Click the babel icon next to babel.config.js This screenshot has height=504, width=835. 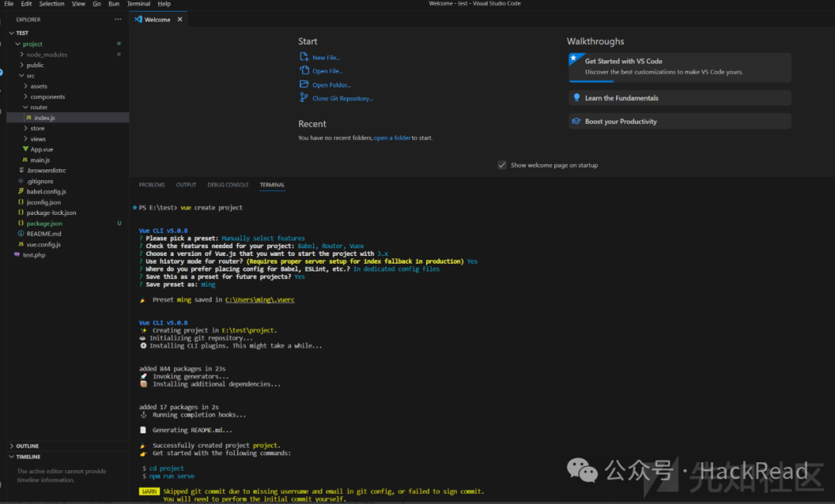[x=21, y=191]
